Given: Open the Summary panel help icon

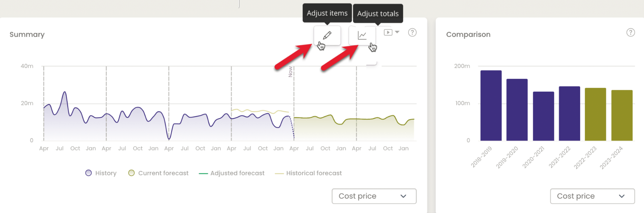Looking at the screenshot, I should pyautogui.click(x=412, y=33).
